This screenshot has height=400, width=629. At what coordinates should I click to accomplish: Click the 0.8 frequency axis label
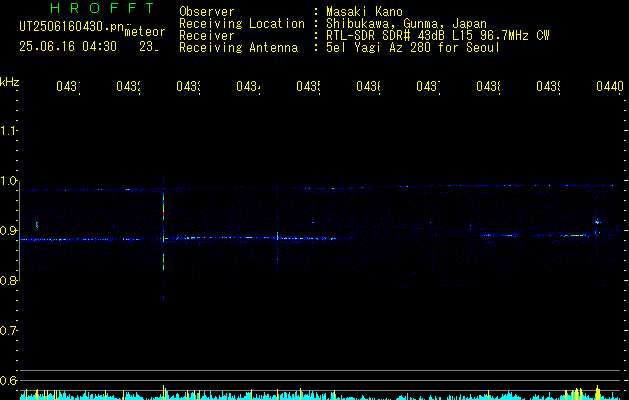point(8,280)
